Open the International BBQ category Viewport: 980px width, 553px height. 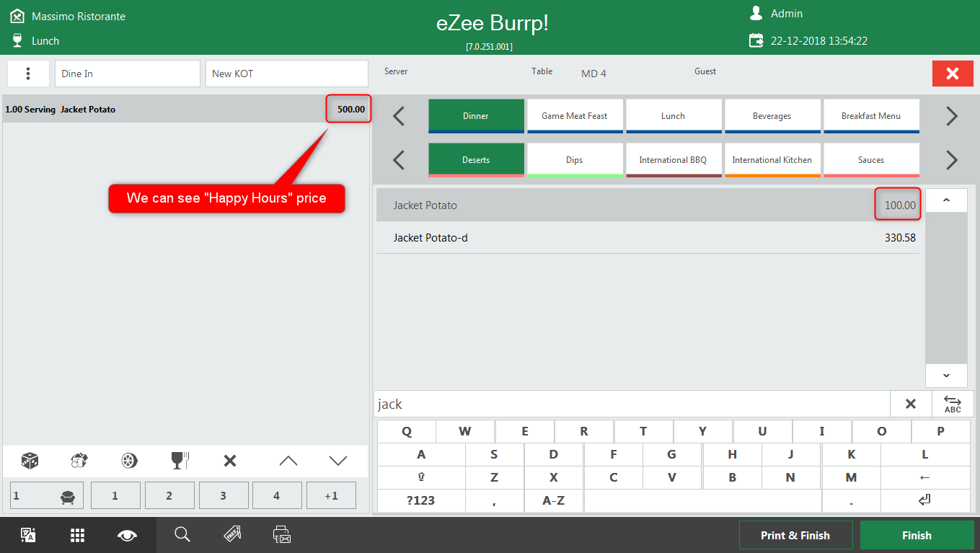tap(674, 160)
